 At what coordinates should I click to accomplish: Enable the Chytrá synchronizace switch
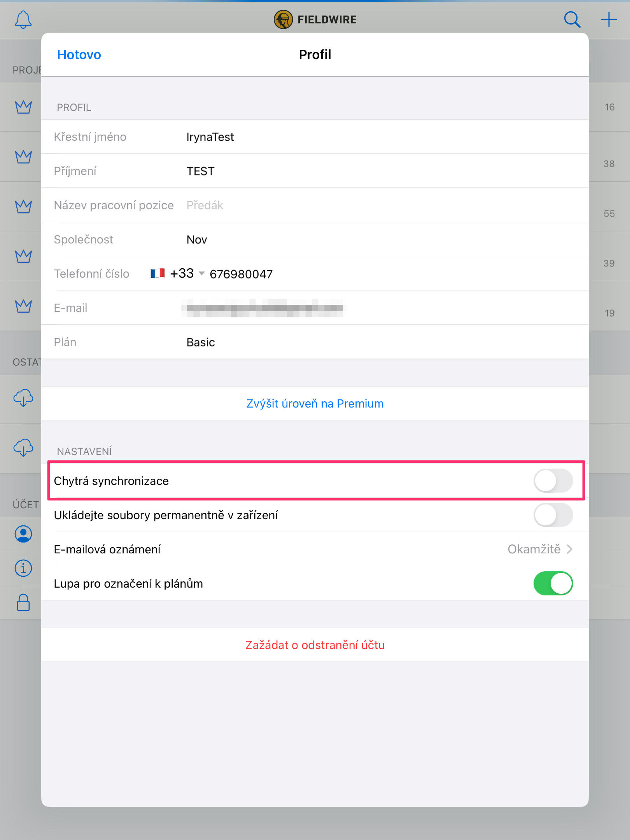pyautogui.click(x=553, y=481)
